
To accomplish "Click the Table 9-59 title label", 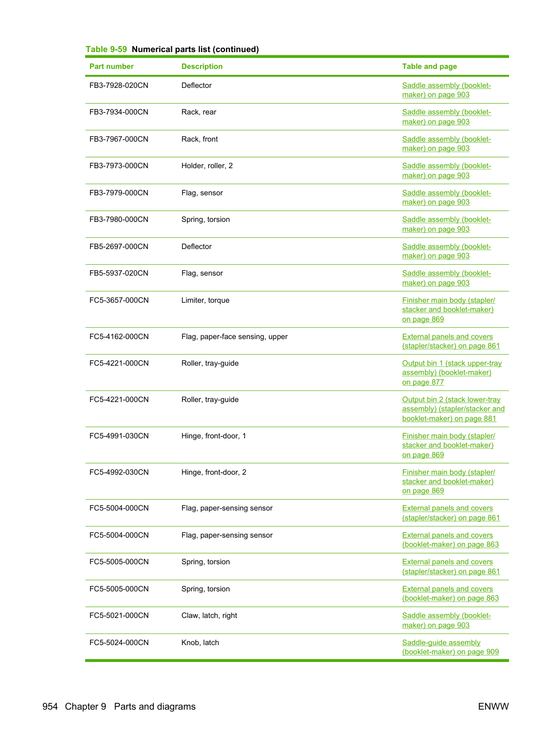I will [172, 49].
